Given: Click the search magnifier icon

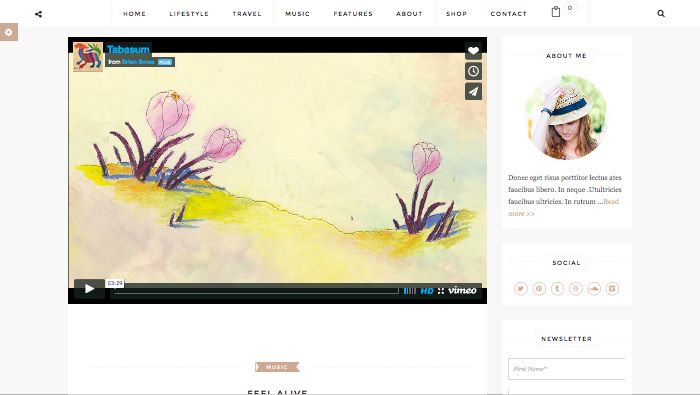Looking at the screenshot, I should pyautogui.click(x=661, y=13).
